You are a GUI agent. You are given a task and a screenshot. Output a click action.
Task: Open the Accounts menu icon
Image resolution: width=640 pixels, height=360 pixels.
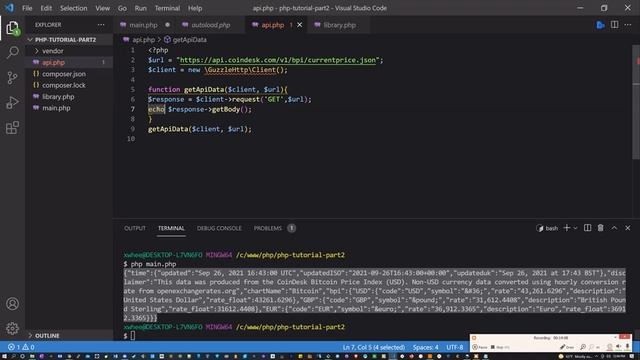point(13,304)
